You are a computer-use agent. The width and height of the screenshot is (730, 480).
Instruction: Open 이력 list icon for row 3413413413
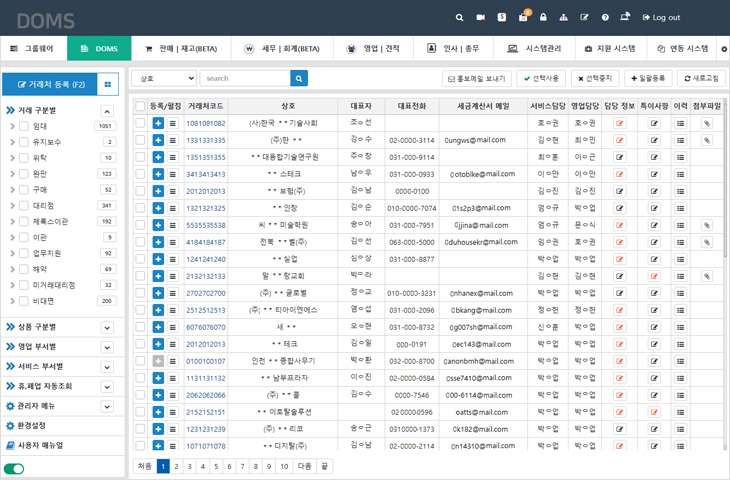[x=680, y=174]
